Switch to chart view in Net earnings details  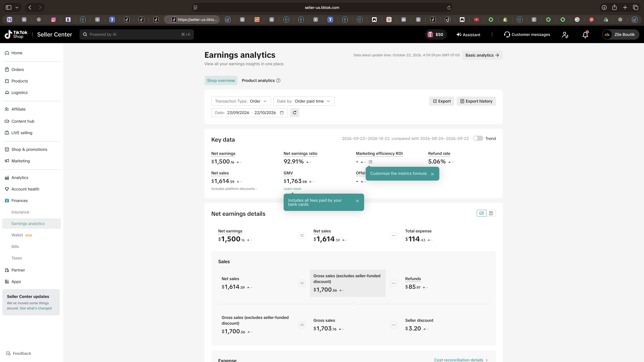pyautogui.click(x=482, y=213)
